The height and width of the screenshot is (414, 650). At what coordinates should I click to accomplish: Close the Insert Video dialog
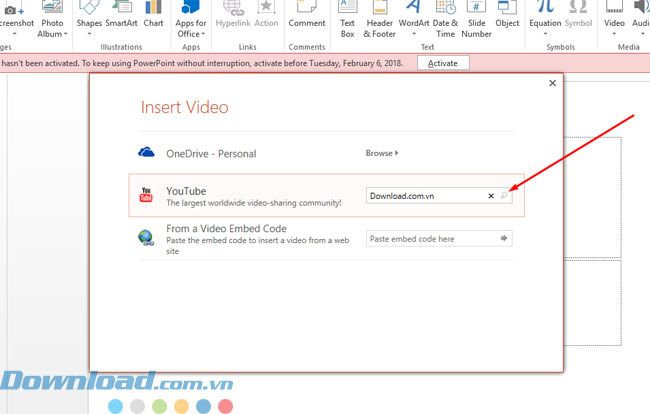(552, 83)
